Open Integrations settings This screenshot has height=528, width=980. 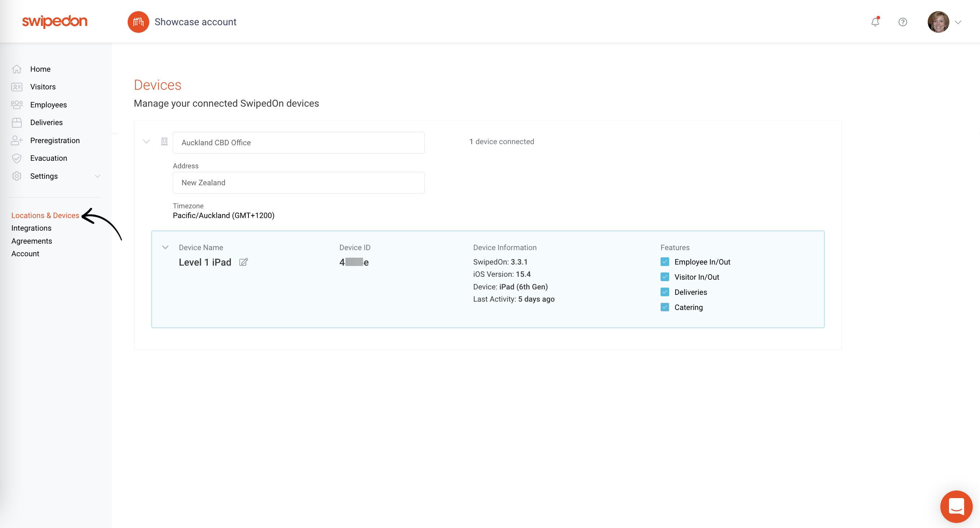point(31,228)
